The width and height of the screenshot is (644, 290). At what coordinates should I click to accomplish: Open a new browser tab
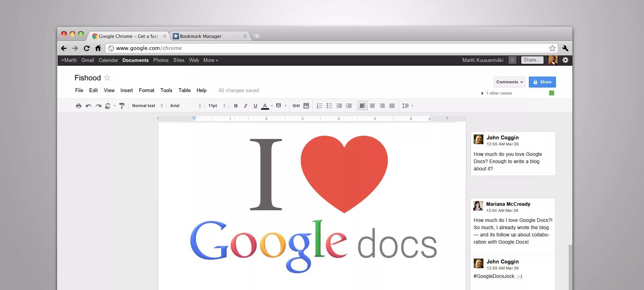257,36
